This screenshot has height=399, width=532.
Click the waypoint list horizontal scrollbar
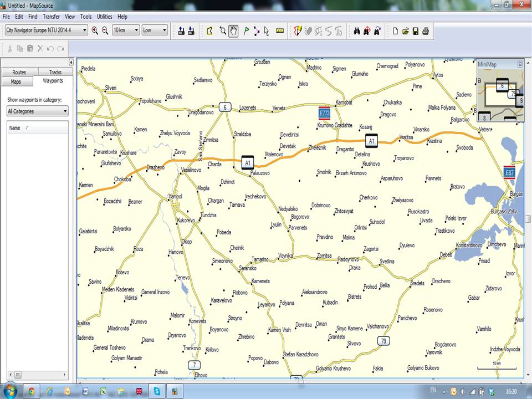[x=38, y=375]
